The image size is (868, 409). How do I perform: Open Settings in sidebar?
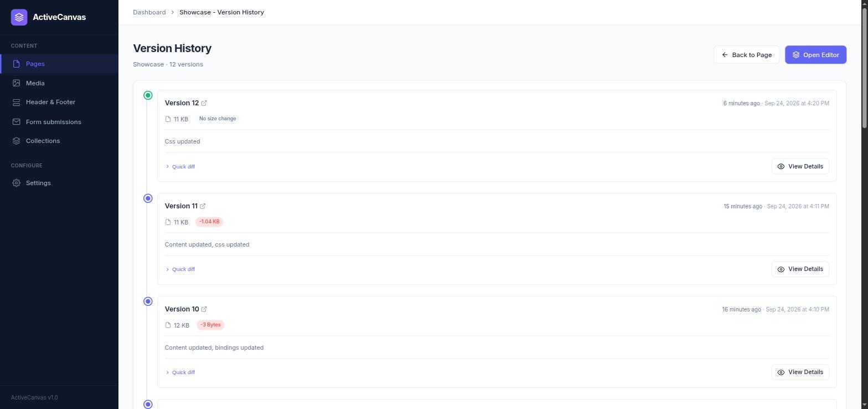click(x=59, y=183)
